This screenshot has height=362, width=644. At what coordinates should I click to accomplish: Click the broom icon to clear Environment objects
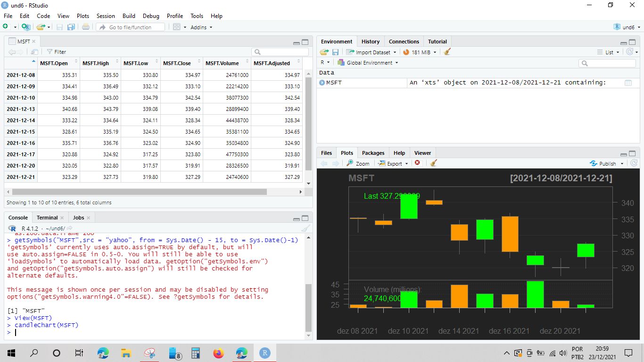click(447, 52)
